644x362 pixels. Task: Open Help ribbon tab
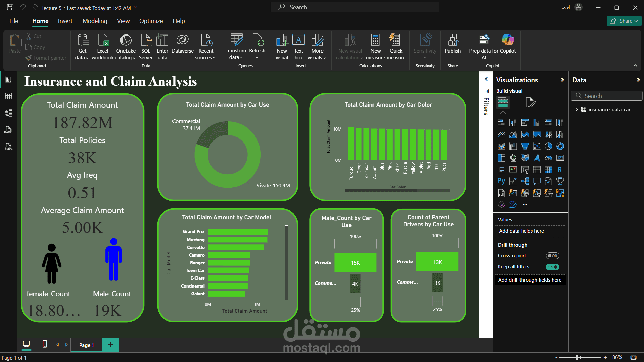click(179, 21)
